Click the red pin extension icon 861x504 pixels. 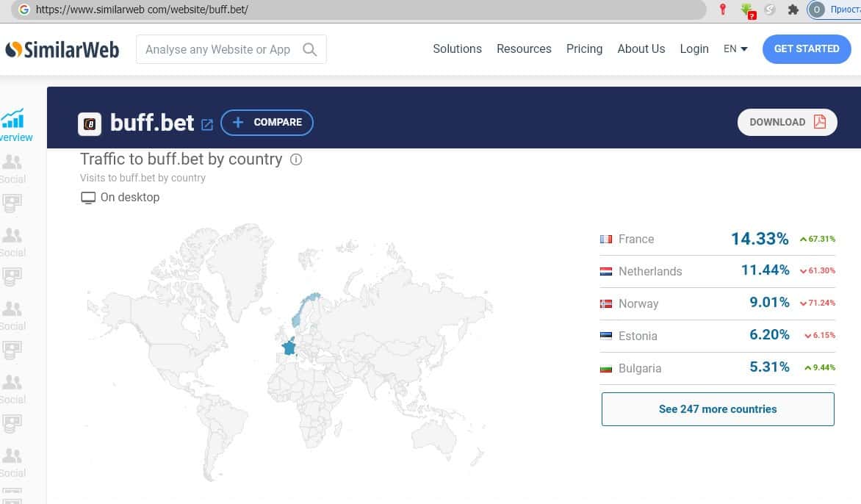click(723, 9)
